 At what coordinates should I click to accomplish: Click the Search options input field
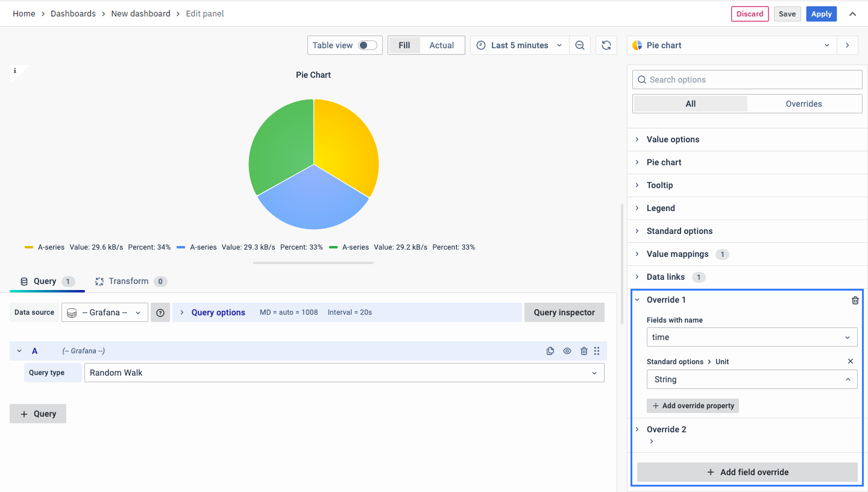pyautogui.click(x=747, y=80)
